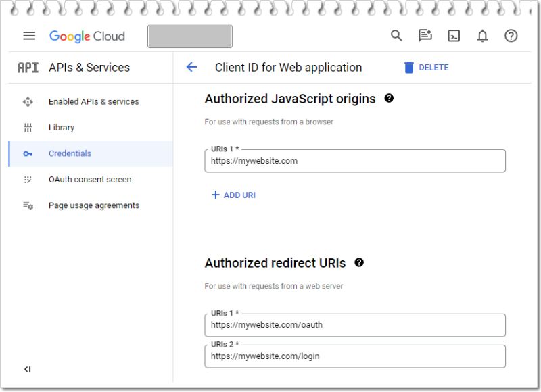Open the navigation hamburger menu

coord(28,36)
